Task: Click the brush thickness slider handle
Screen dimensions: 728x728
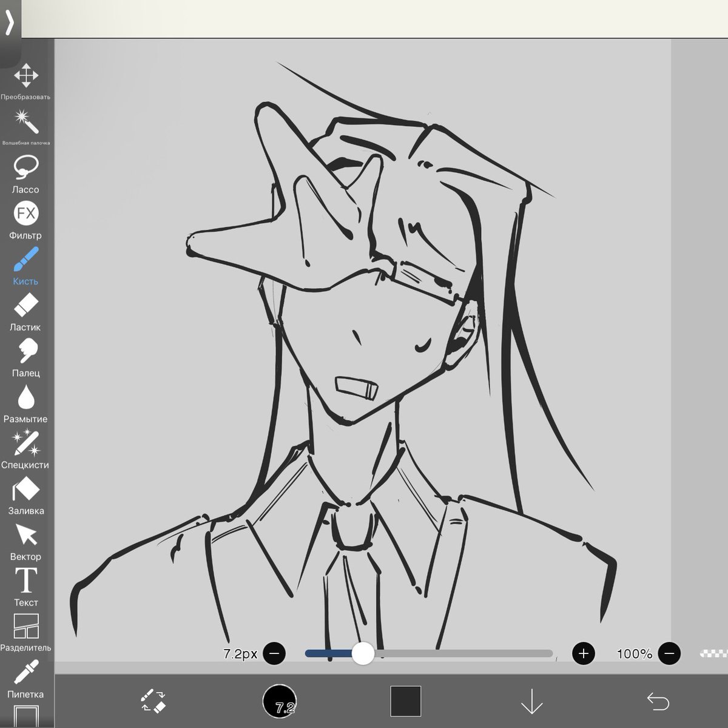Action: coord(363,653)
